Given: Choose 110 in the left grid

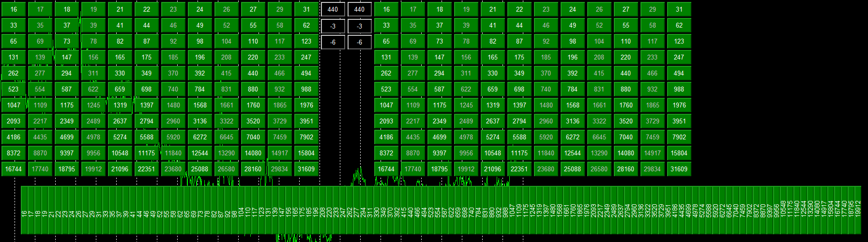Looking at the screenshot, I should pyautogui.click(x=253, y=41).
